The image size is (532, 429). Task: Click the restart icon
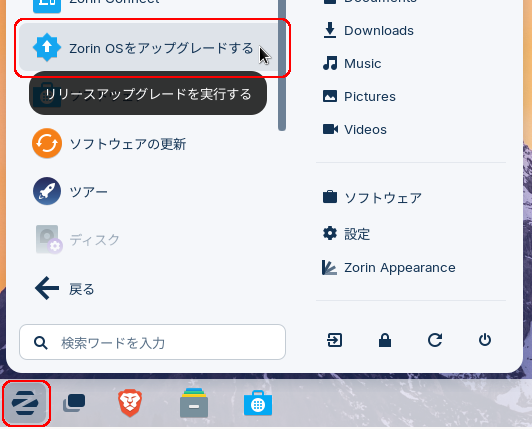coord(435,340)
